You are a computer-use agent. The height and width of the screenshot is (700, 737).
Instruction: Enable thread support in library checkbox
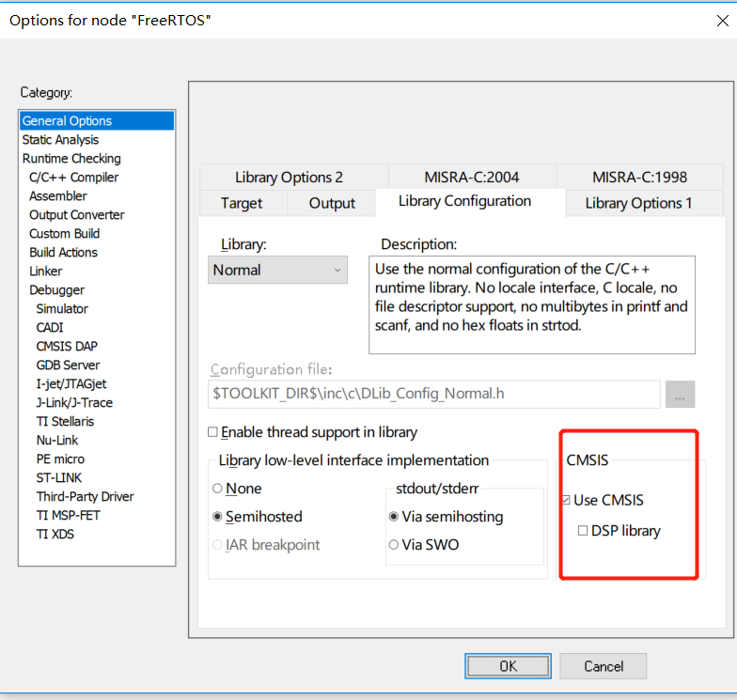[212, 432]
